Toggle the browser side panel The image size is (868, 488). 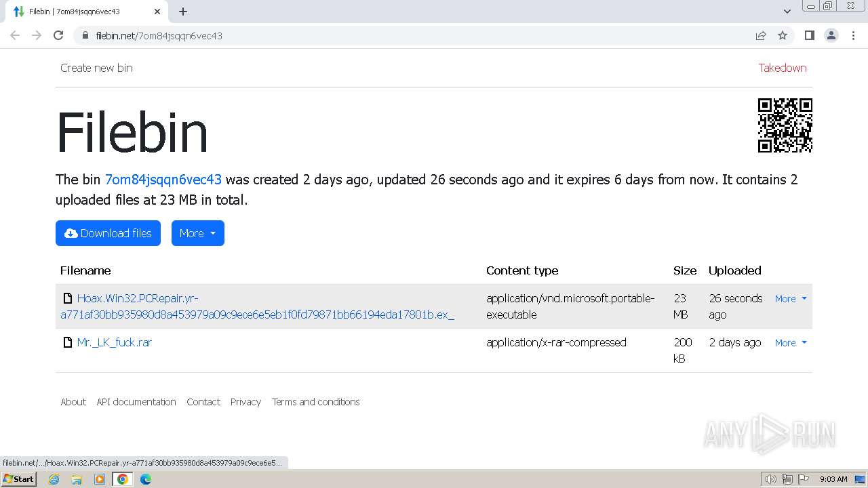tap(809, 35)
